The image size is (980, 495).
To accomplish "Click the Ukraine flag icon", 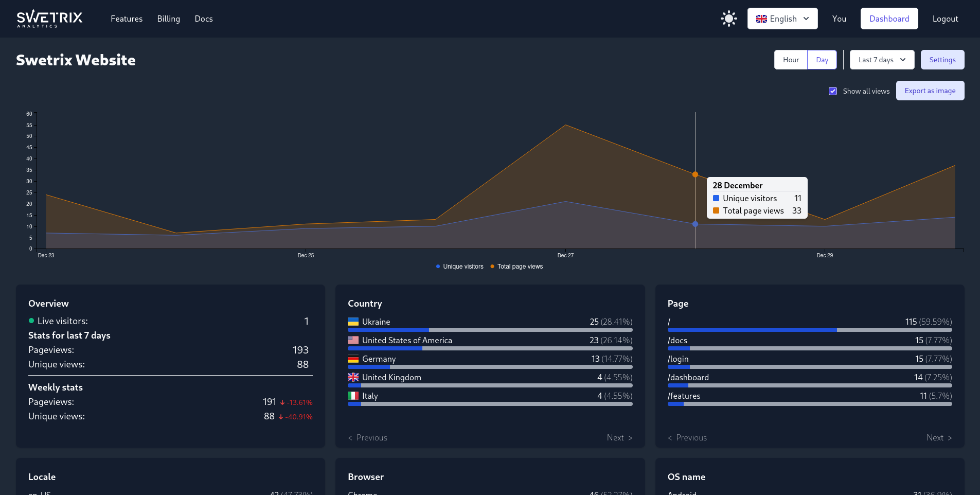I will click(353, 322).
